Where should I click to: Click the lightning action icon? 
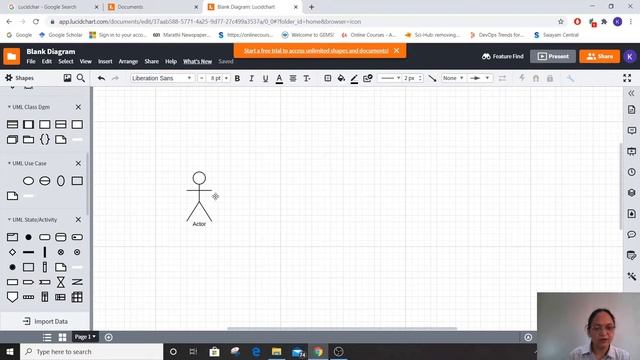[522, 78]
